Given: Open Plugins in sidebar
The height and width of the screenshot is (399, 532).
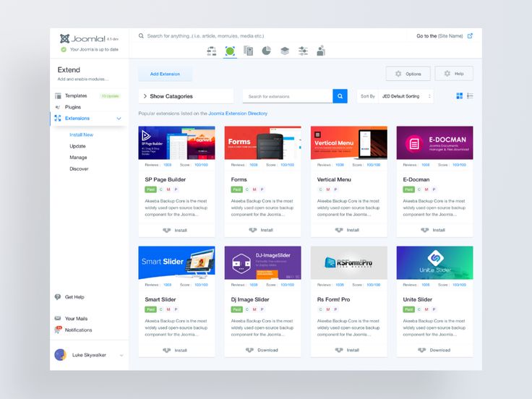Looking at the screenshot, I should click(x=73, y=107).
